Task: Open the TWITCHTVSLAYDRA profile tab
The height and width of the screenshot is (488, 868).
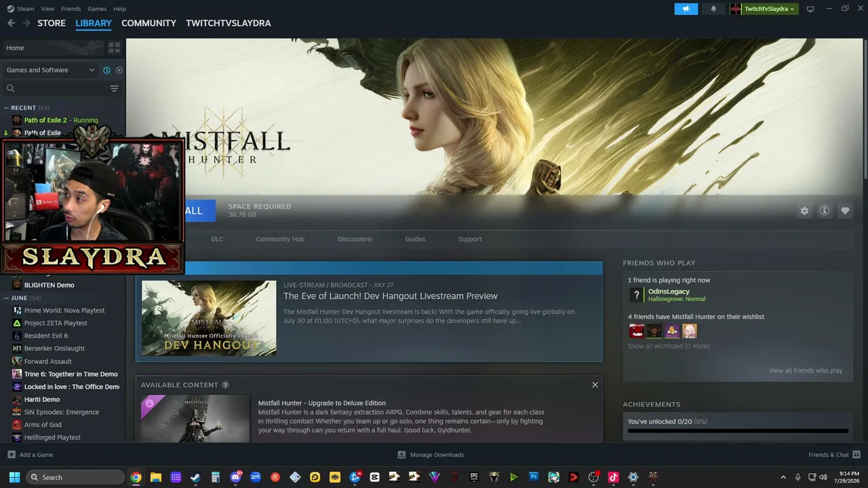Action: (x=229, y=23)
